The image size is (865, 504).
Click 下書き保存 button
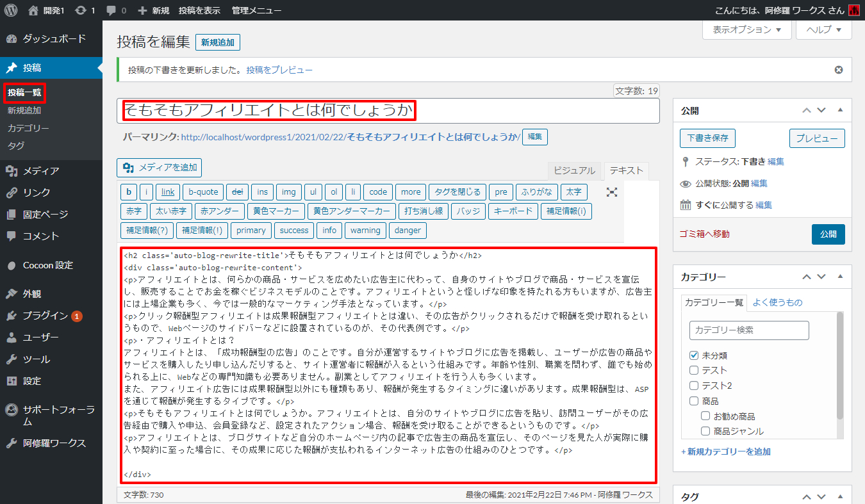707,138
